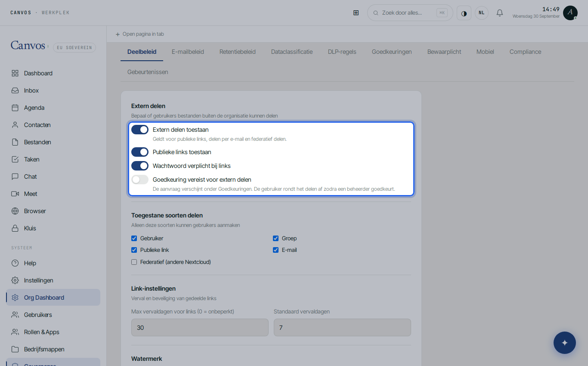Click the sparkle assistant floating button
The image size is (588, 366).
point(565,343)
